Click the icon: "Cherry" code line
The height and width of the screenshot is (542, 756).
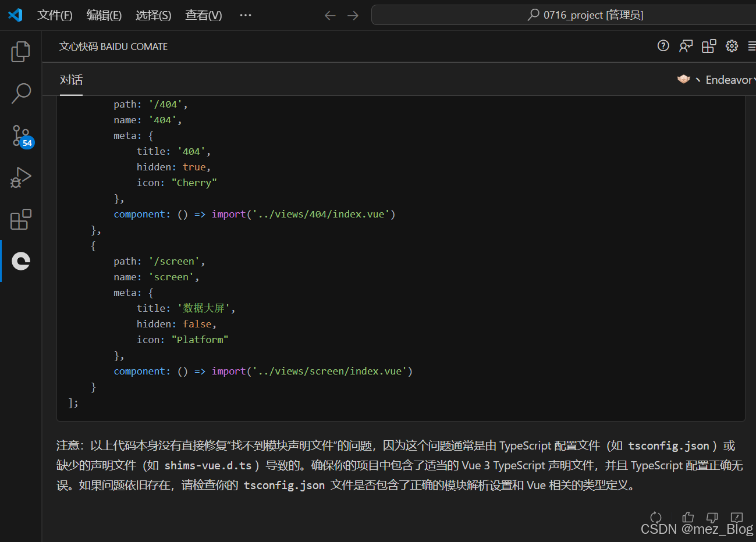click(x=177, y=183)
